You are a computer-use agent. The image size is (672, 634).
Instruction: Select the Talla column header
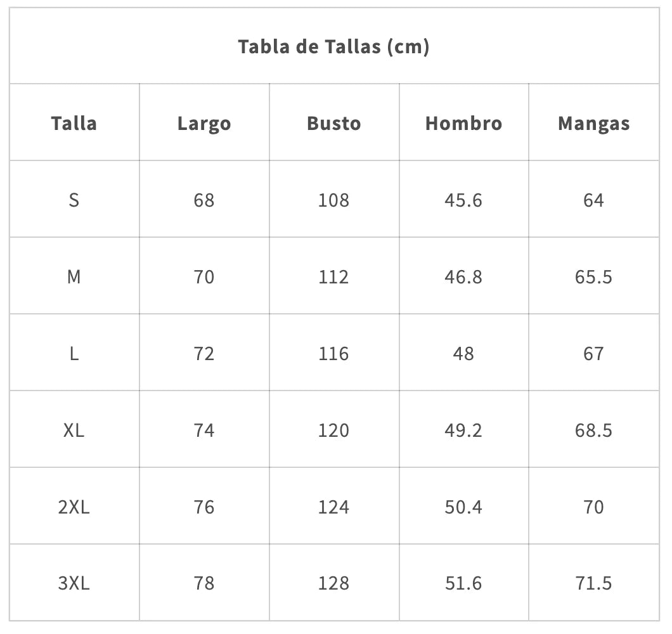tap(74, 123)
